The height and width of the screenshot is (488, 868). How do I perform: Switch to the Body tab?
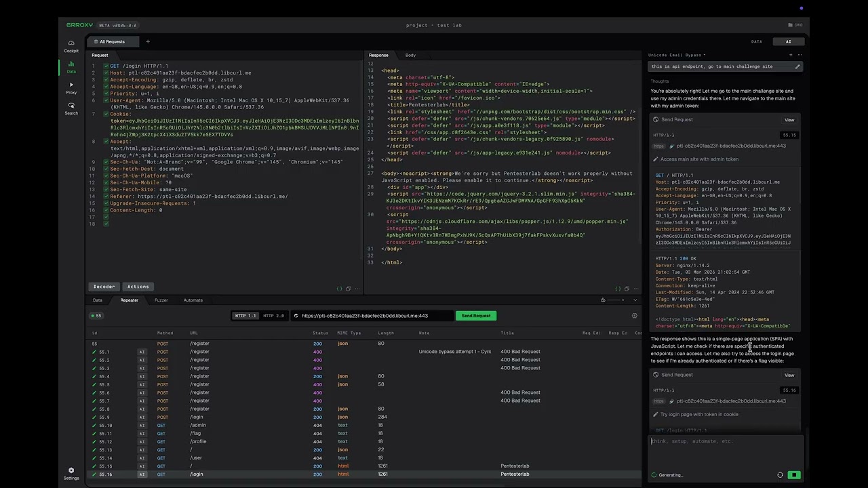click(410, 55)
